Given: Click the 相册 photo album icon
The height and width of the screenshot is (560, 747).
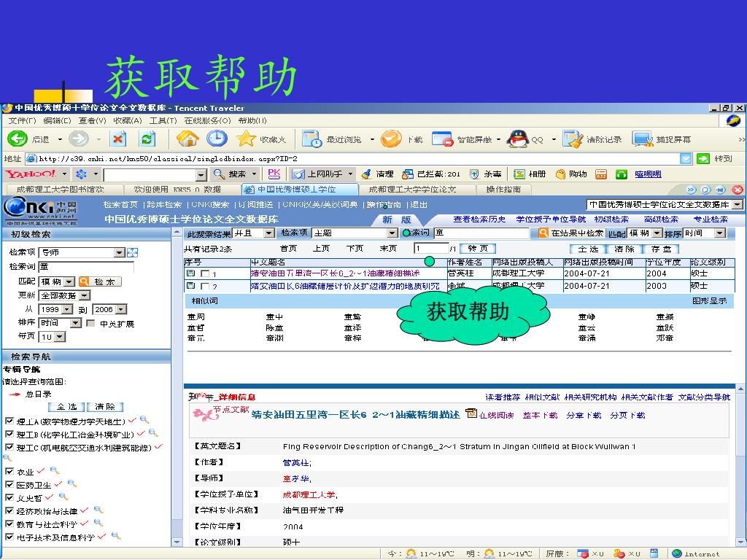Looking at the screenshot, I should click(x=519, y=174).
